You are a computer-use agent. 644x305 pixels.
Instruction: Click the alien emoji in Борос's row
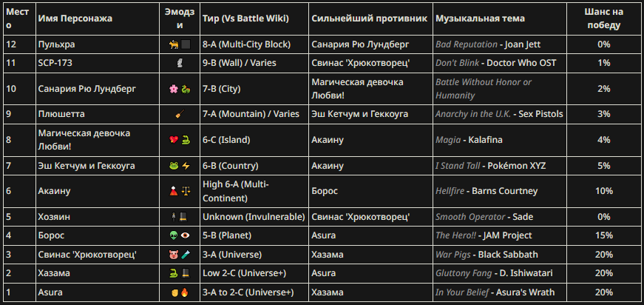(174, 235)
